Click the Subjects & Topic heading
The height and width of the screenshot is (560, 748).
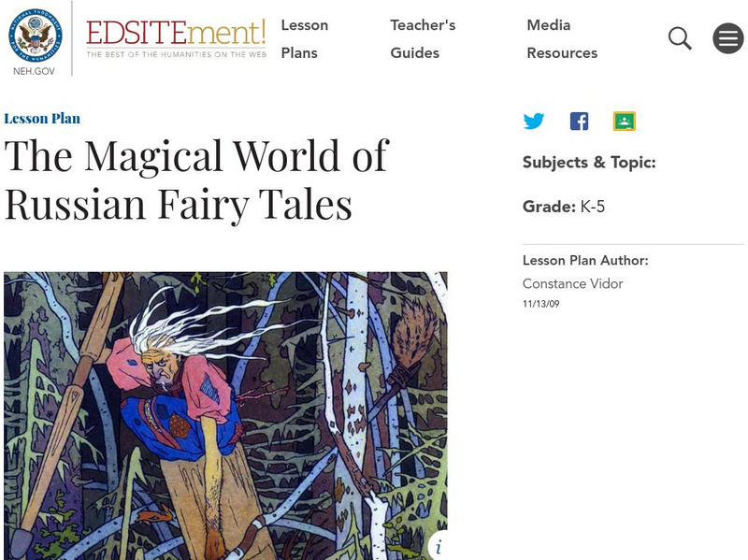589,163
